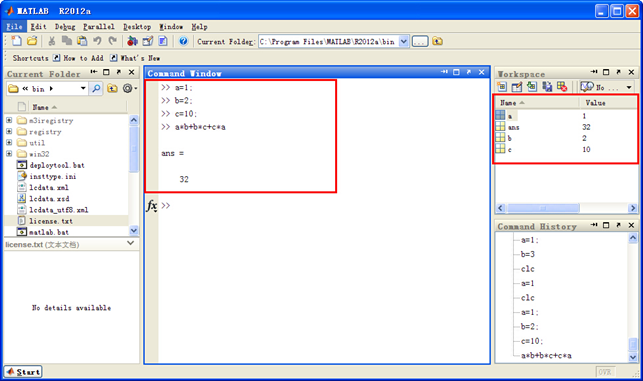Click the Browse for folder button
This screenshot has height=381, width=643.
[420, 41]
